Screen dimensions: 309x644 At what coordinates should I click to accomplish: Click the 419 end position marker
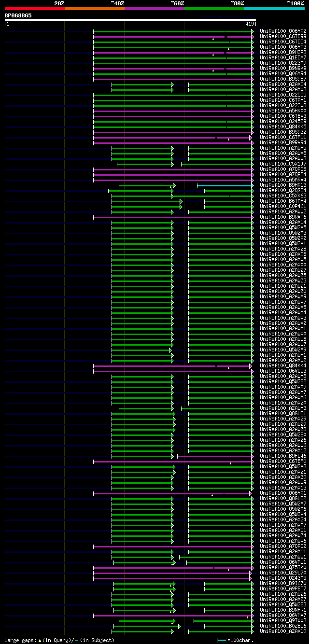coord(250,24)
